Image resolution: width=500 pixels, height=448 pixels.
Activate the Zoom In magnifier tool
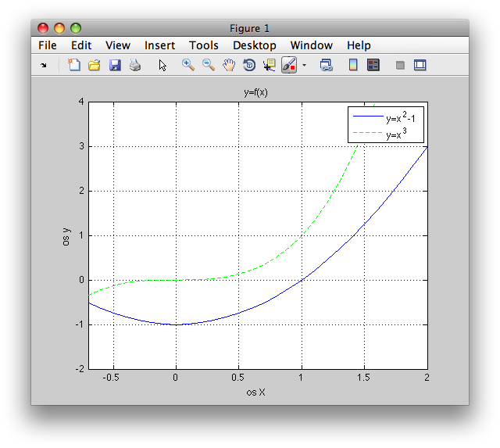click(x=188, y=65)
